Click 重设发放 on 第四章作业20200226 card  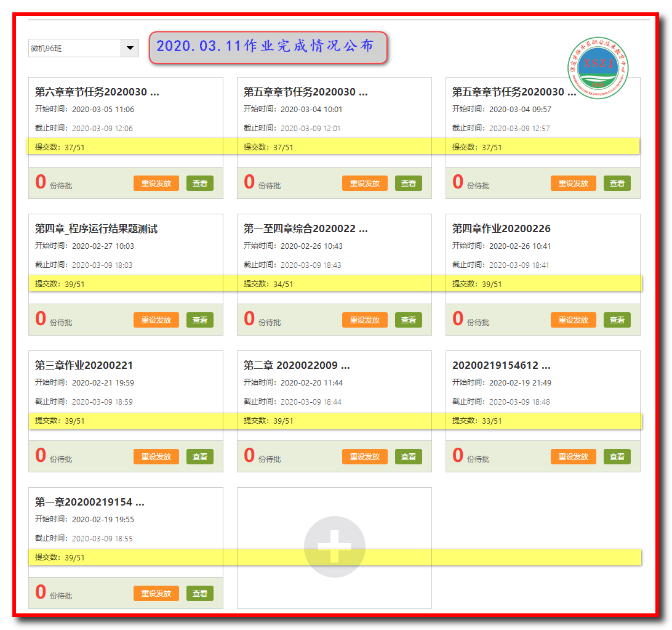tap(574, 320)
